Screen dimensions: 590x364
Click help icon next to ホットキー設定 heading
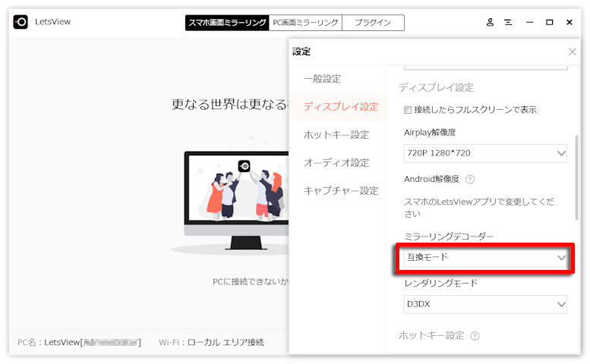coord(475,336)
